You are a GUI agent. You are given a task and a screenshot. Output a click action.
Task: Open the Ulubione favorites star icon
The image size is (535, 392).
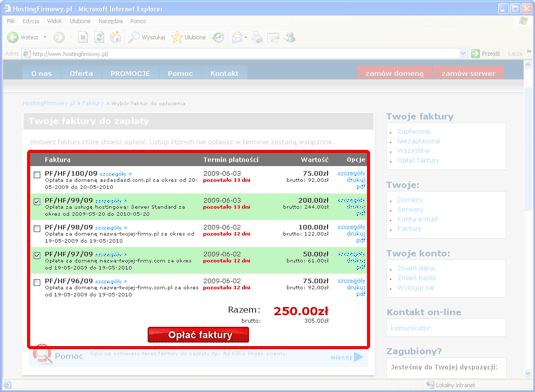click(x=177, y=37)
